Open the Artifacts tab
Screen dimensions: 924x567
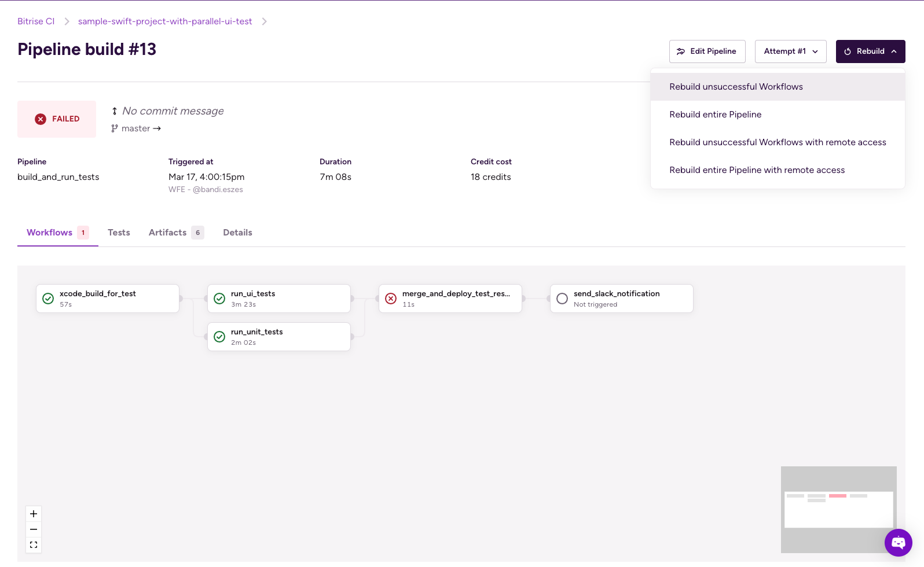pos(176,233)
